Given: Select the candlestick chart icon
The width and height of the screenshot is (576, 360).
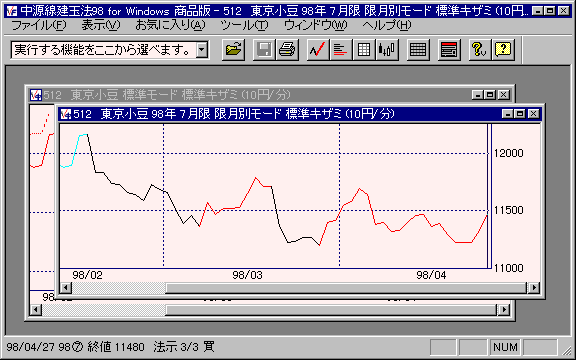Looking at the screenshot, I should tap(386, 49).
